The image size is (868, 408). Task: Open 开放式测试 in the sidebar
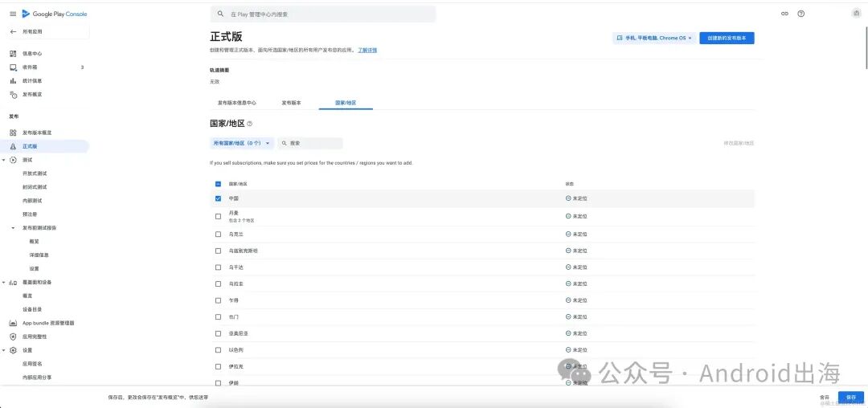tap(35, 173)
